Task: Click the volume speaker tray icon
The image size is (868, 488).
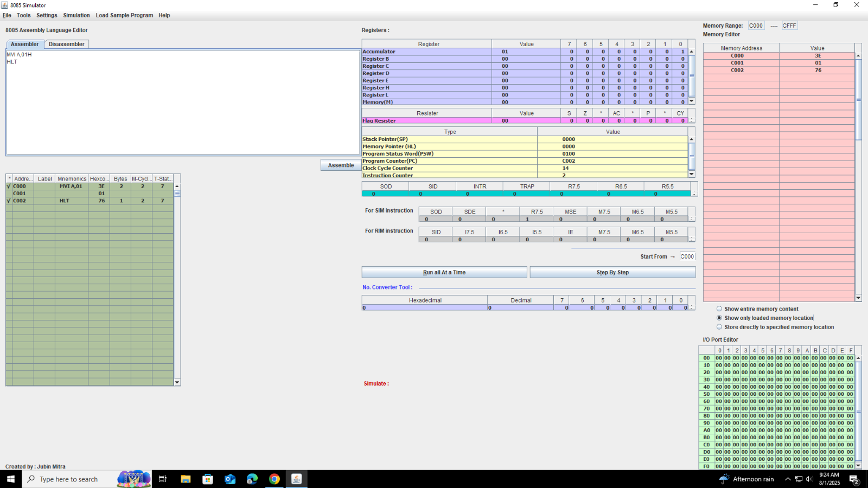Action: 809,479
